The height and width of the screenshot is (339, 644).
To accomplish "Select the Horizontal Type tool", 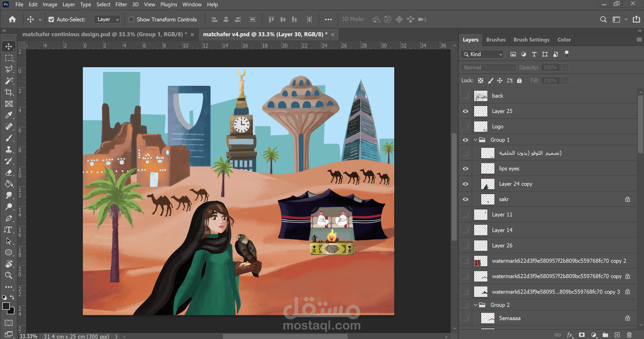I will 9,230.
